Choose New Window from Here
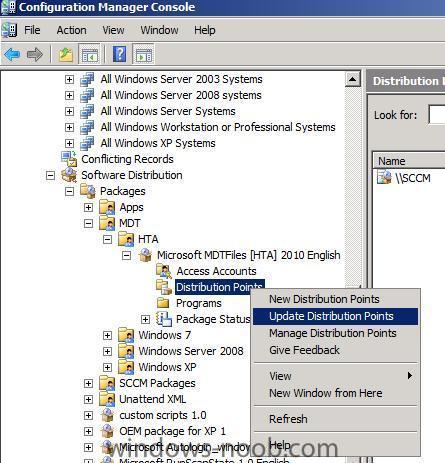 pyautogui.click(x=335, y=393)
